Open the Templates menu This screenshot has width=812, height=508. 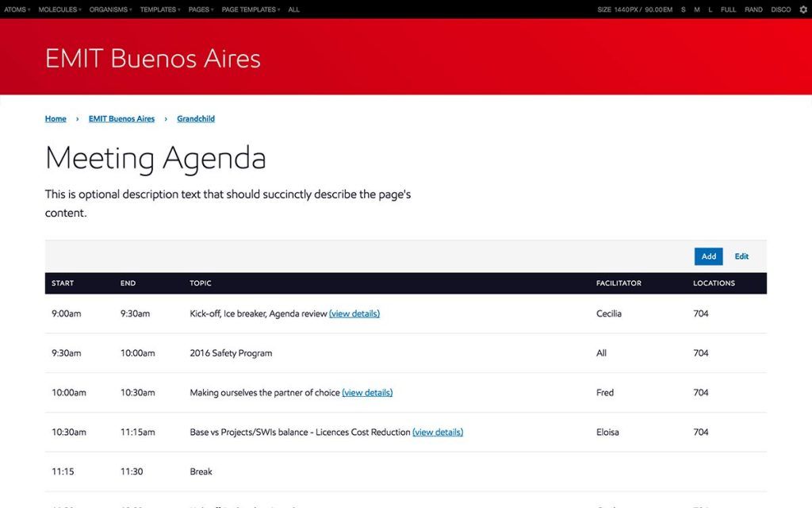(159, 10)
